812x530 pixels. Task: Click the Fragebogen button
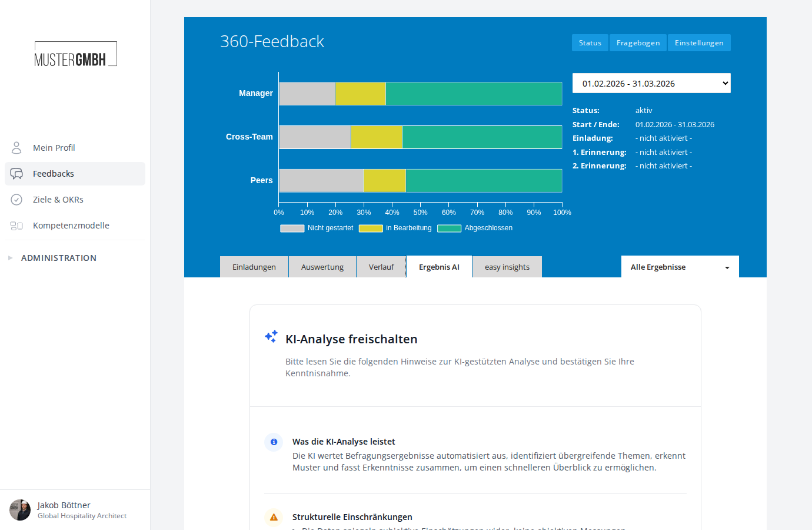638,42
